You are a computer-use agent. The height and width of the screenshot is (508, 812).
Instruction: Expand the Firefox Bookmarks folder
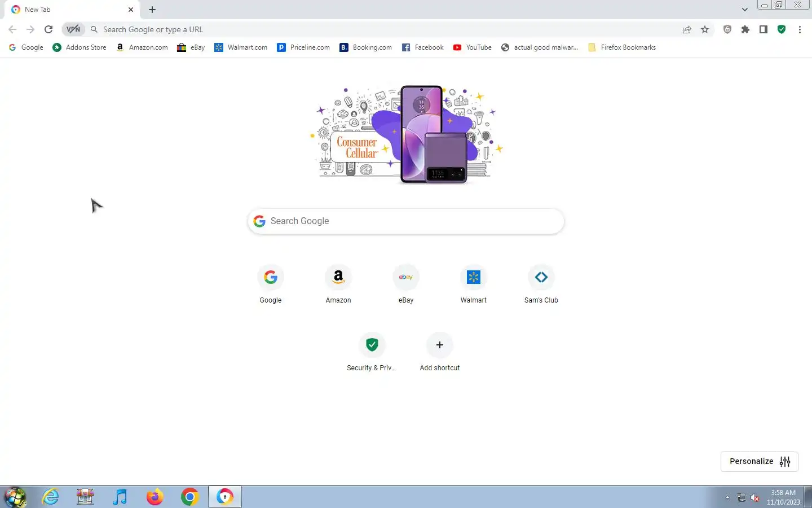click(622, 47)
